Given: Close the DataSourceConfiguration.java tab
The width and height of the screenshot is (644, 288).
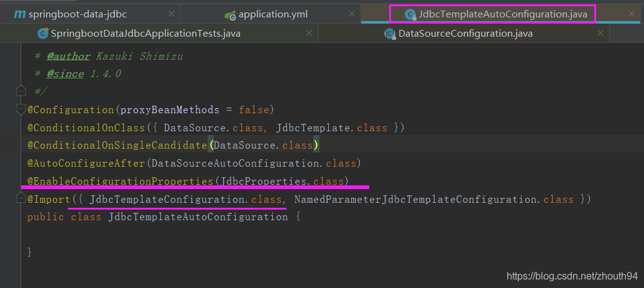Looking at the screenshot, I should (x=601, y=33).
